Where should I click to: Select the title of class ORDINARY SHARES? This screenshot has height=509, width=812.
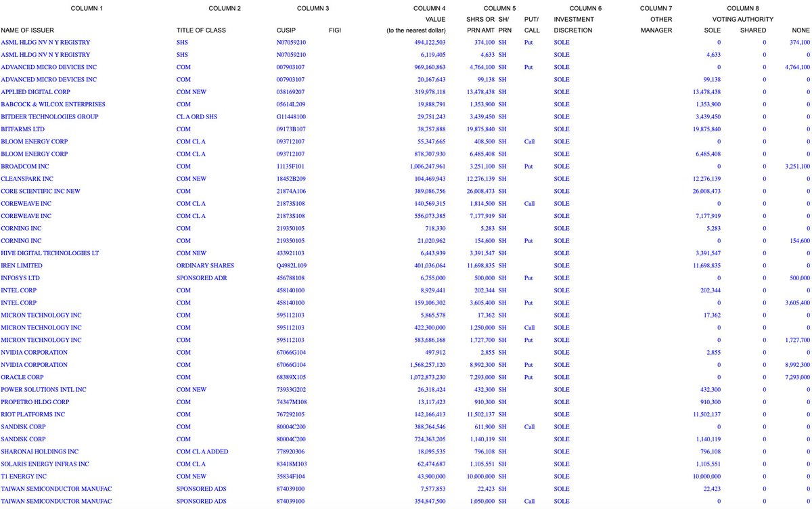[x=204, y=265]
